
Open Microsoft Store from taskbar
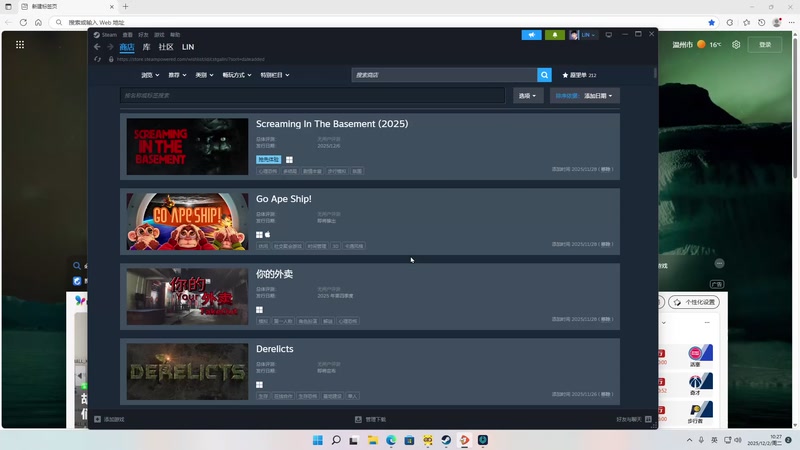(409, 440)
